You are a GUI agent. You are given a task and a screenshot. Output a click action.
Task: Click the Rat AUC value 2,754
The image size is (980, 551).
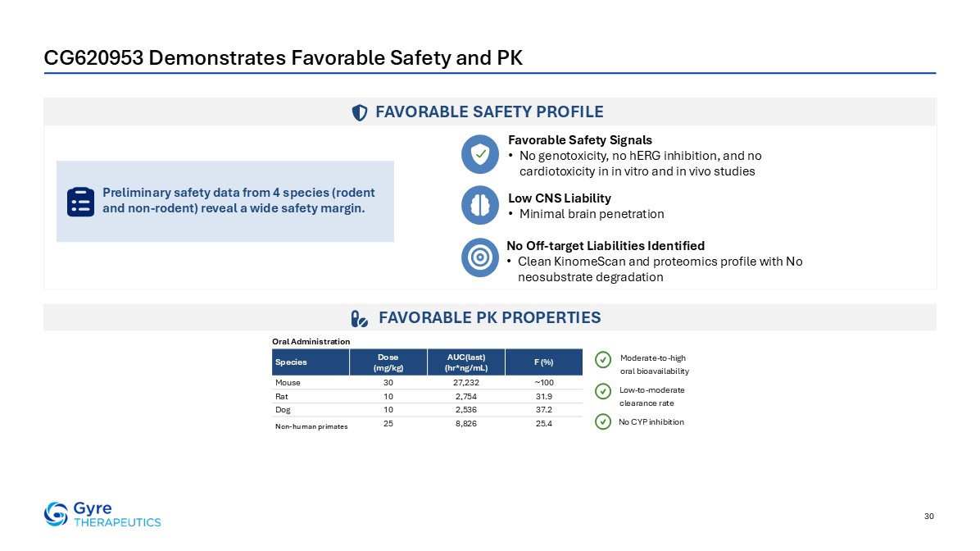pyautogui.click(x=466, y=397)
